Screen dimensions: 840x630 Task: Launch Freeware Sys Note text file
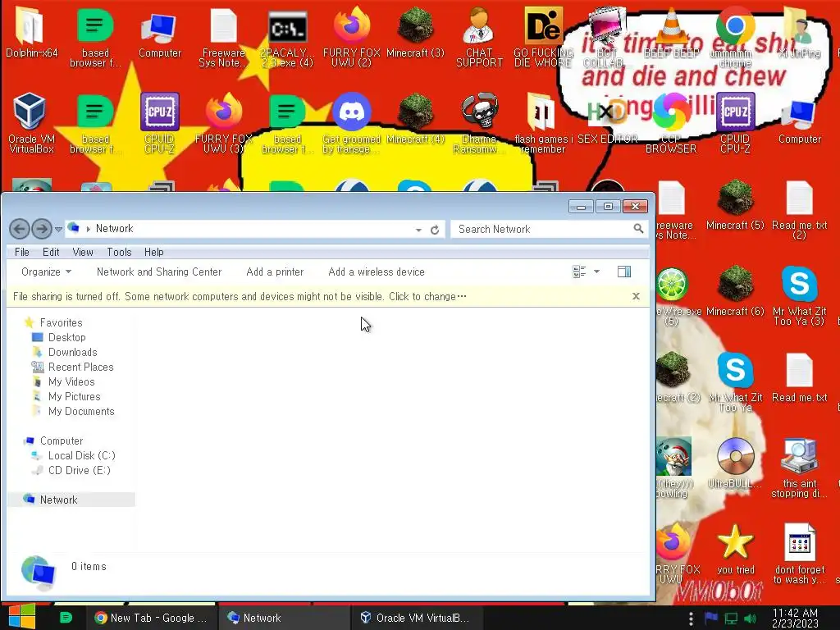(x=223, y=36)
